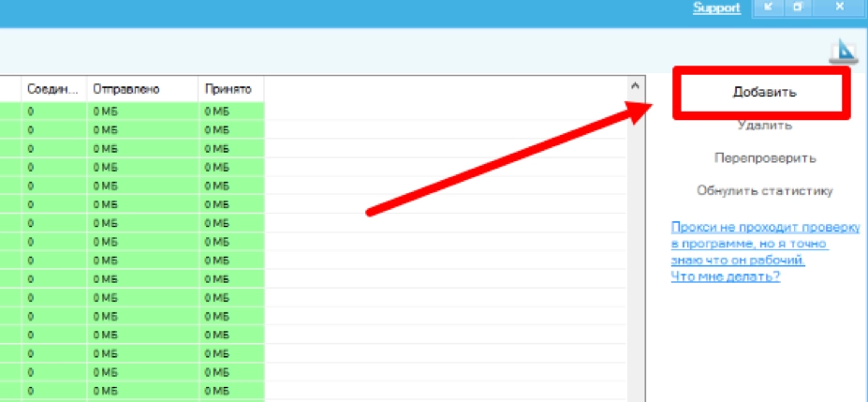Click the Добавить button

point(764,93)
